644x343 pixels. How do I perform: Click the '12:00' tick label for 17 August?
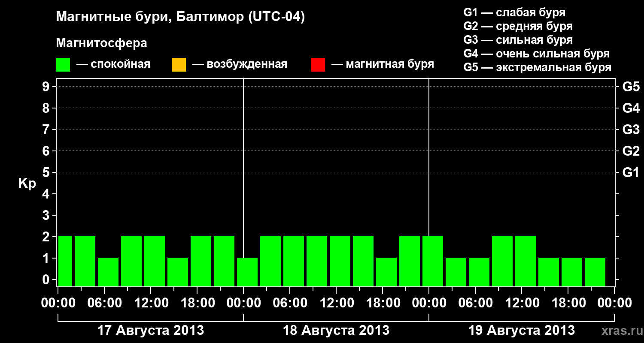pos(151,303)
